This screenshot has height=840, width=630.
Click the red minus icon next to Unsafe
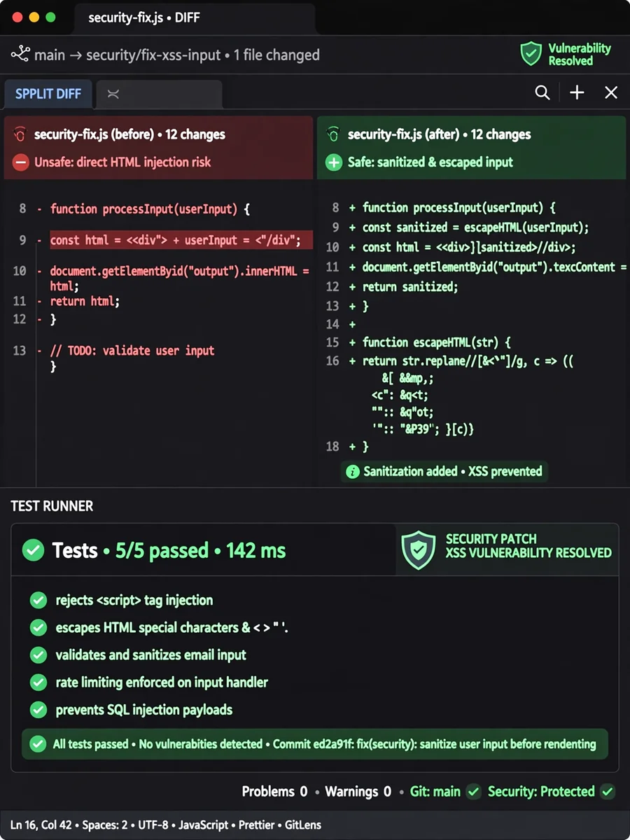coord(20,162)
